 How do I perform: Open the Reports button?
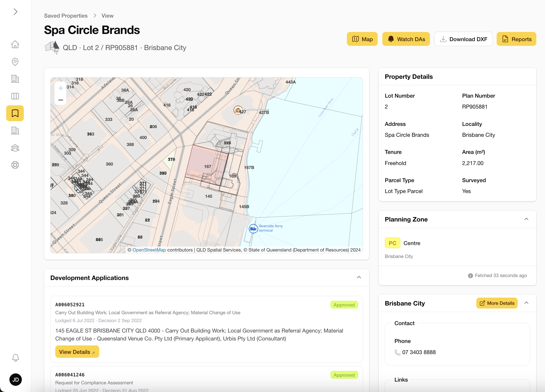pyautogui.click(x=516, y=39)
